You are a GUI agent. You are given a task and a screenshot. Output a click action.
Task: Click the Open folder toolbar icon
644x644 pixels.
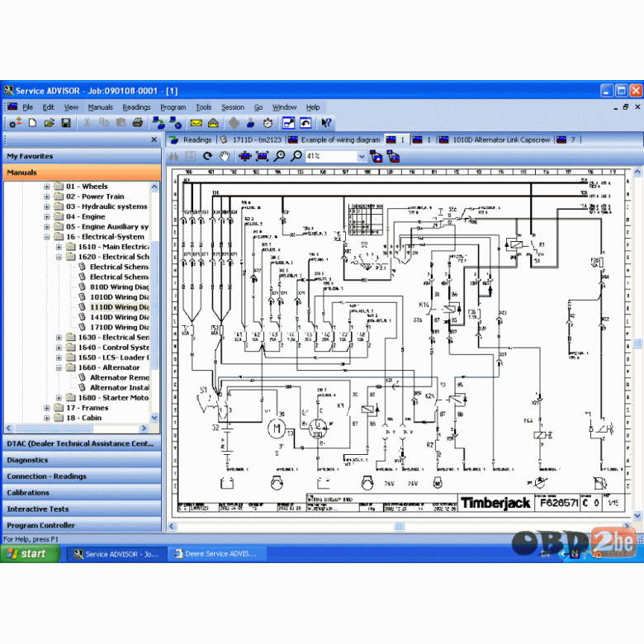pos(50,123)
